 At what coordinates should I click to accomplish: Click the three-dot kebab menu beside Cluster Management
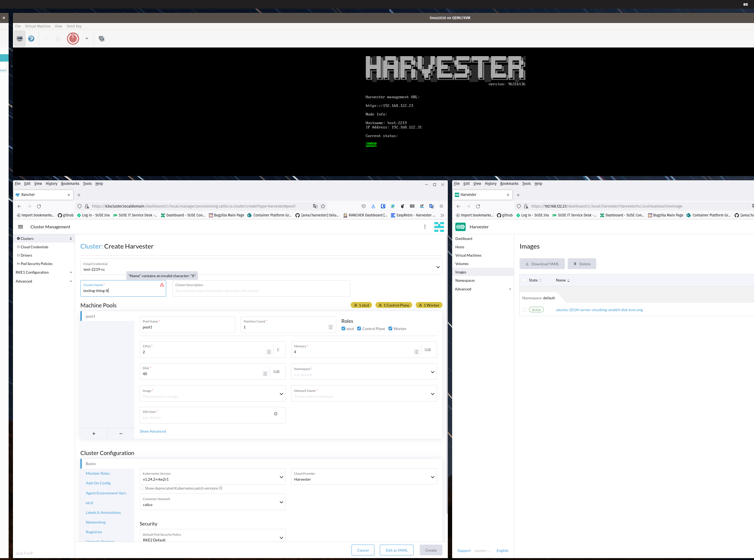tap(425, 226)
